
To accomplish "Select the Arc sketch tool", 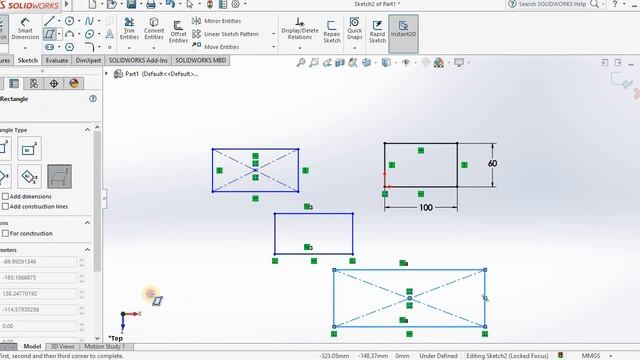I will tap(69, 34).
